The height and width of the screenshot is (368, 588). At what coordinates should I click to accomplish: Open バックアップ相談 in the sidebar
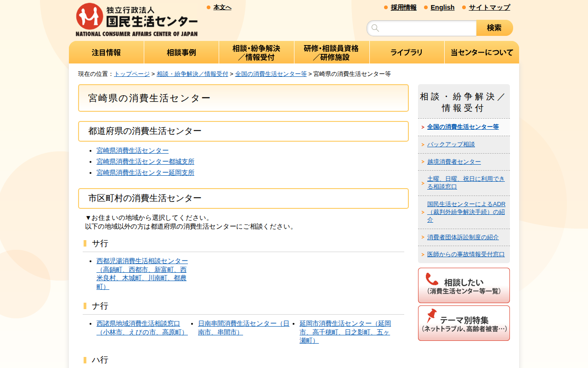pos(451,144)
